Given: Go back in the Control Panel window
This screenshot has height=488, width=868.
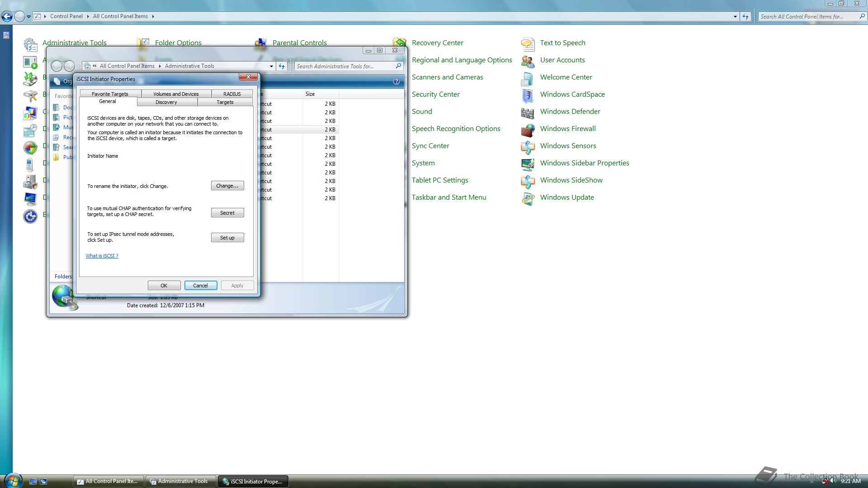Looking at the screenshot, I should pos(7,17).
